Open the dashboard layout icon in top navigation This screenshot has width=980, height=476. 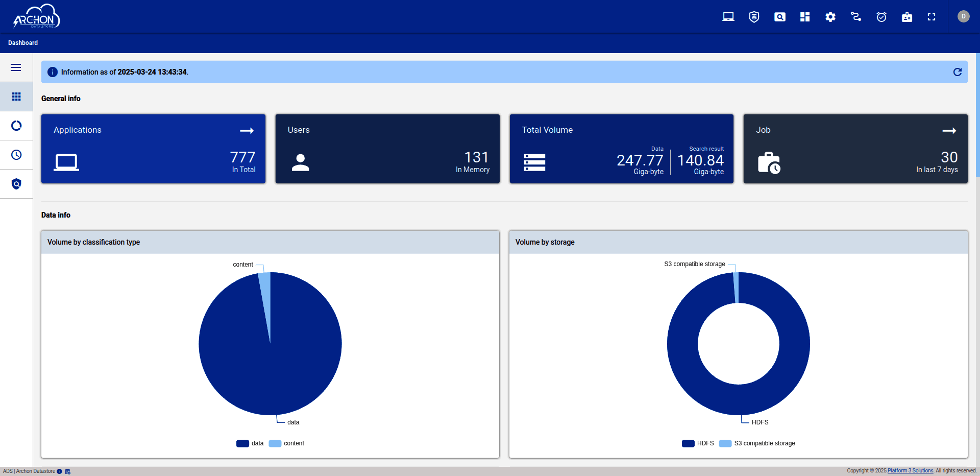point(804,16)
